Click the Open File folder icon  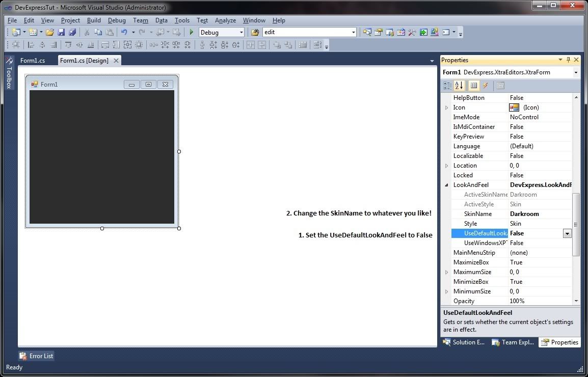[50, 32]
